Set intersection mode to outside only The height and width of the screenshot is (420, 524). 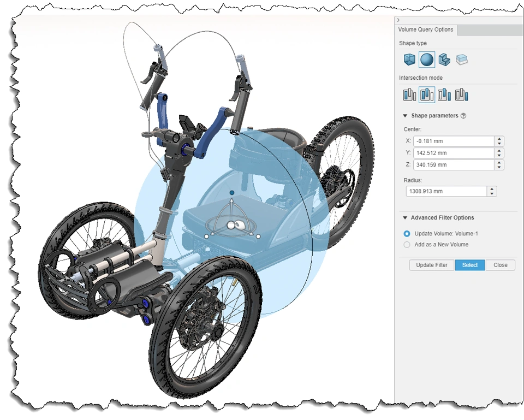(462, 94)
